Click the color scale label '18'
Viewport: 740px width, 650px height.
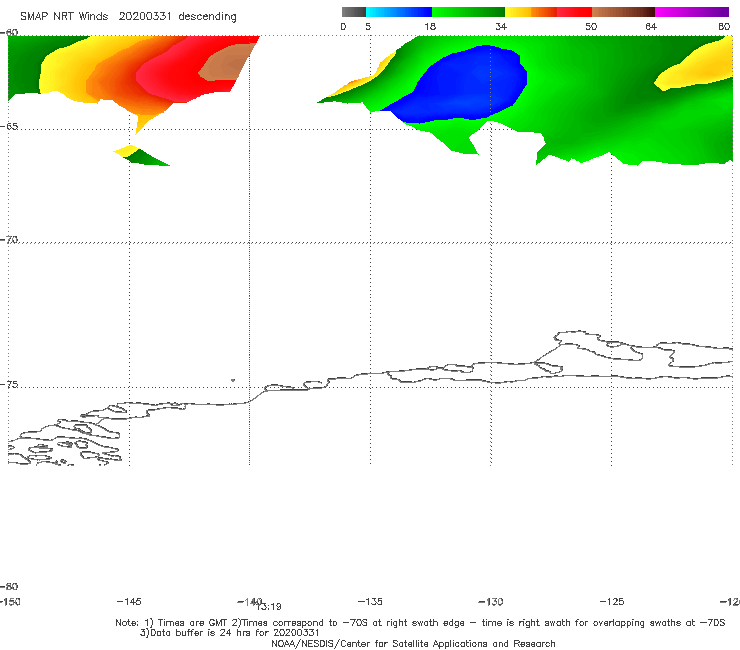430,26
